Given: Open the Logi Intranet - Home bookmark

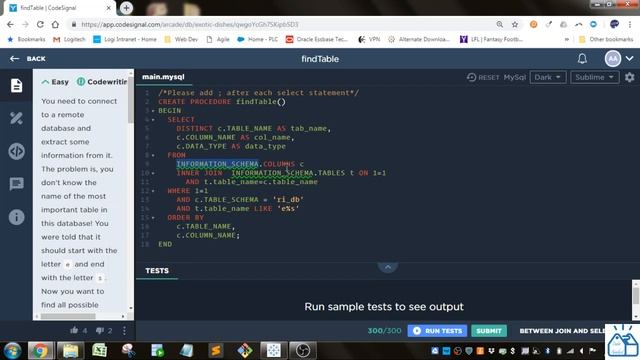Looking at the screenshot, I should [x=125, y=40].
